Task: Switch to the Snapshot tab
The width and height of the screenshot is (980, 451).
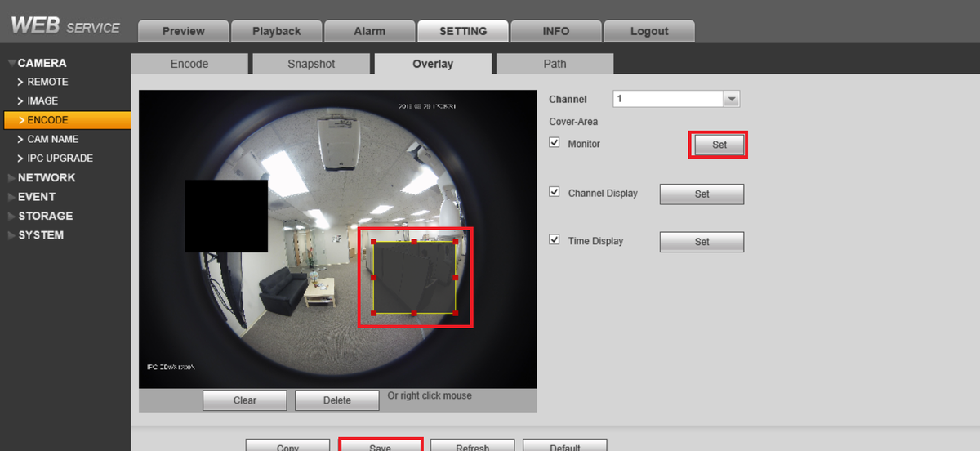Action: coord(311,64)
